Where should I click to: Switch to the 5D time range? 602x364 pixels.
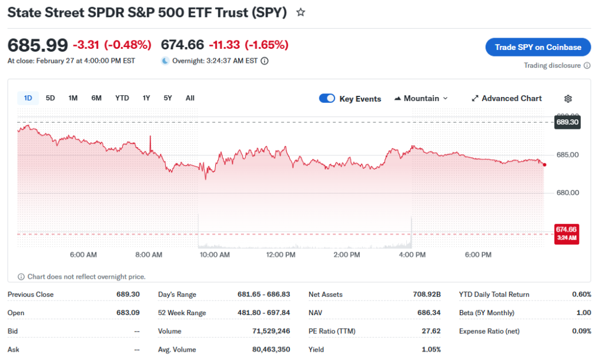(x=51, y=98)
